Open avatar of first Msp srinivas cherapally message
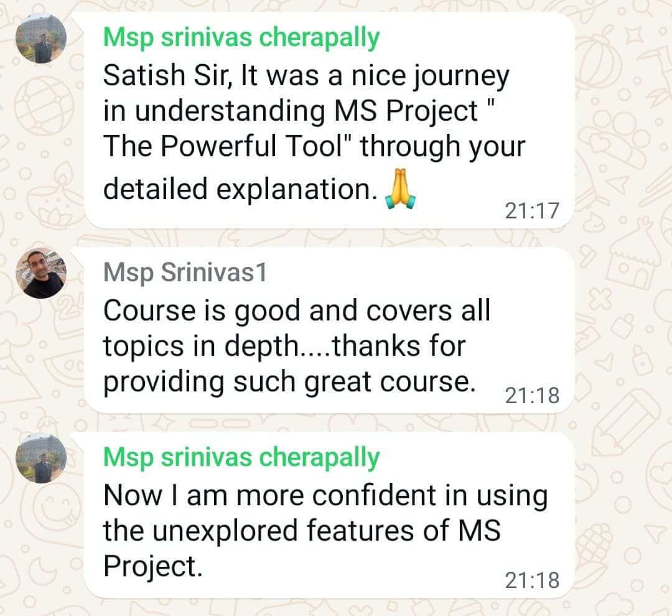672x616 pixels. [x=41, y=38]
